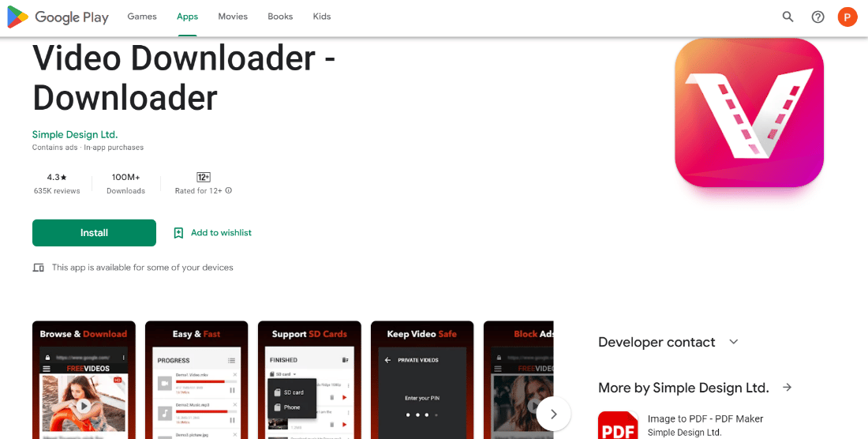Go to the Books tab

(x=280, y=17)
